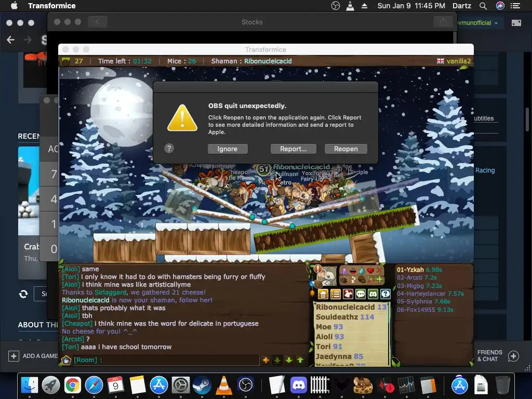The height and width of the screenshot is (399, 532).
Task: Click the mouse avatar portrait
Action: click(328, 276)
